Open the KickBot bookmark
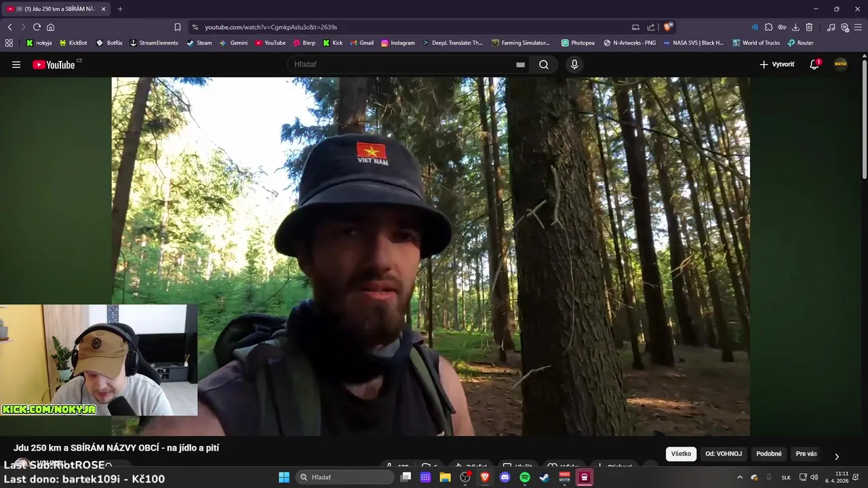 click(x=73, y=43)
